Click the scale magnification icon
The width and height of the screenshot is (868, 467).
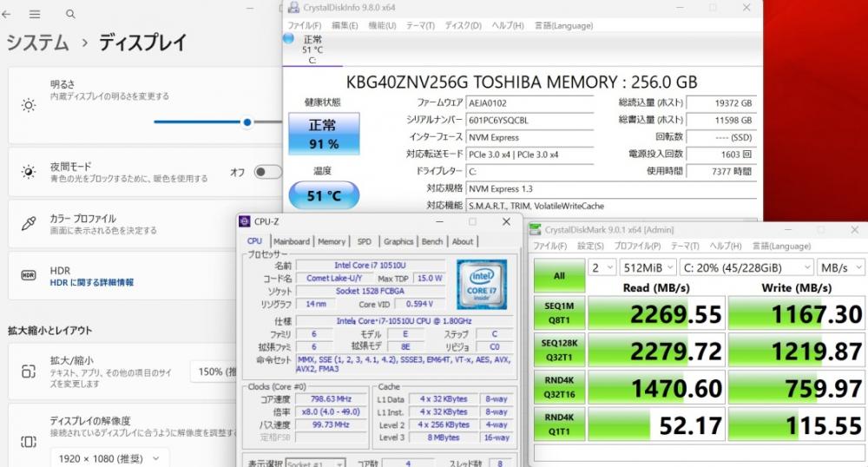tap(29, 371)
